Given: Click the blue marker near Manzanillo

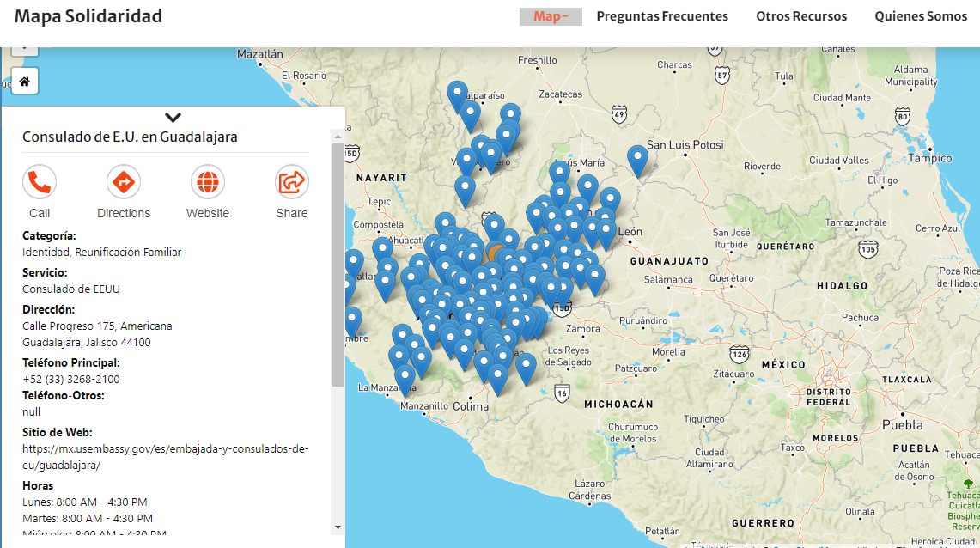Looking at the screenshot, I should coord(405,378).
